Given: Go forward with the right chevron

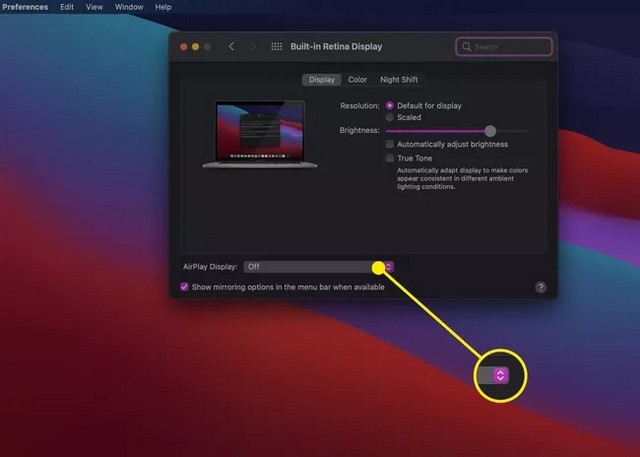Looking at the screenshot, I should tap(253, 47).
